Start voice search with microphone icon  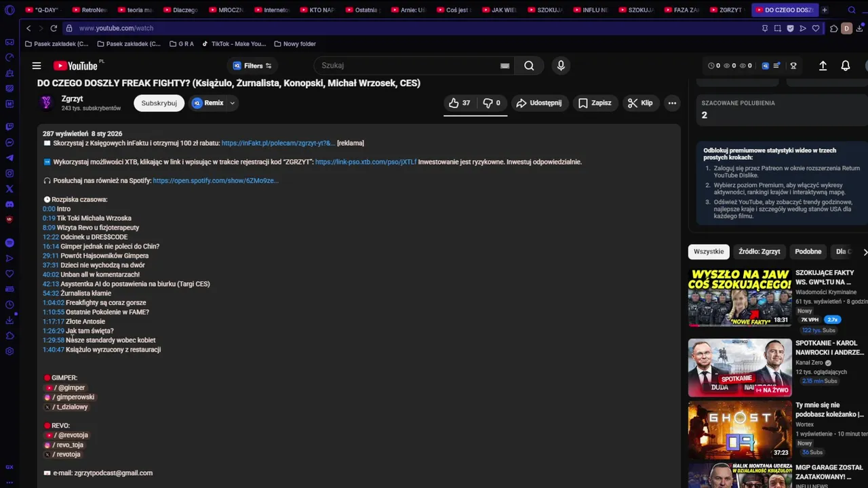click(561, 66)
